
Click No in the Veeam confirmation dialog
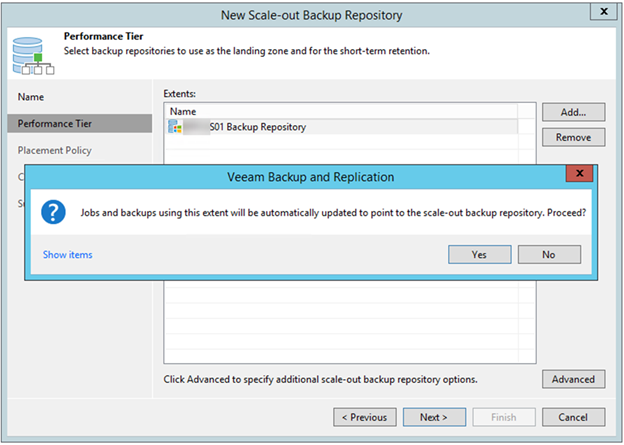coord(549,254)
